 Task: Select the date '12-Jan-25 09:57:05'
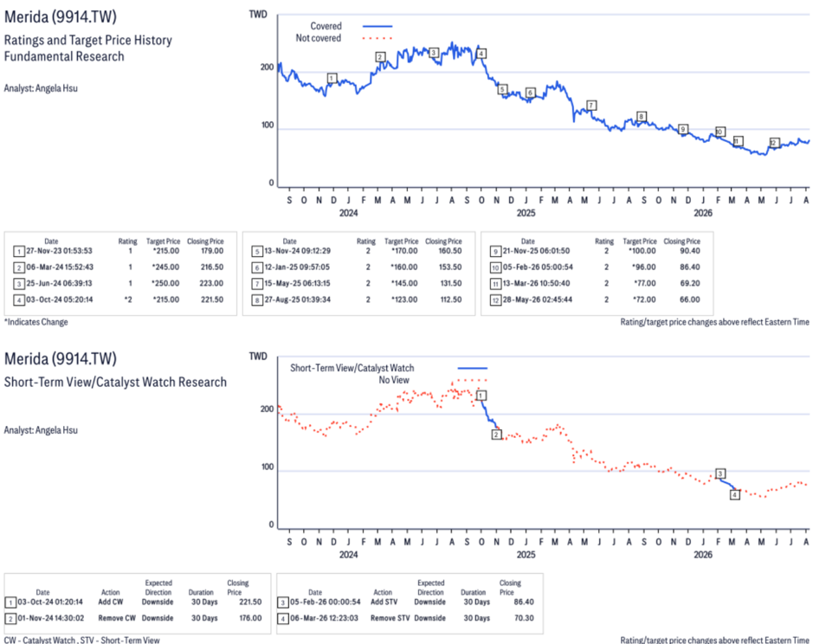click(x=297, y=267)
